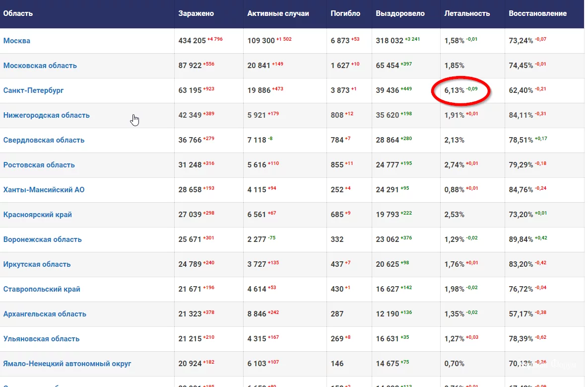
Task: Select the Воронежская область link
Action: 43,239
